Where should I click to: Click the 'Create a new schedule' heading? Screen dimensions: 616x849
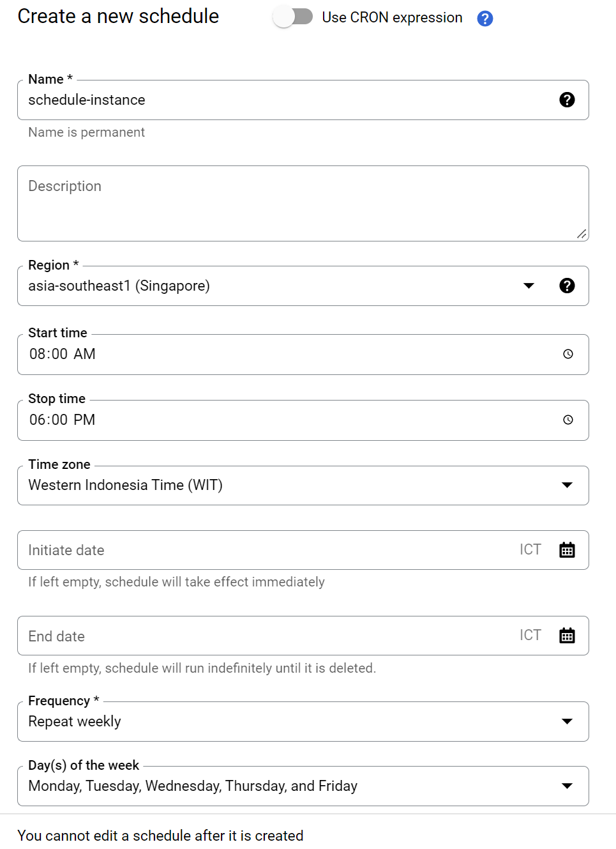pyautogui.click(x=118, y=16)
